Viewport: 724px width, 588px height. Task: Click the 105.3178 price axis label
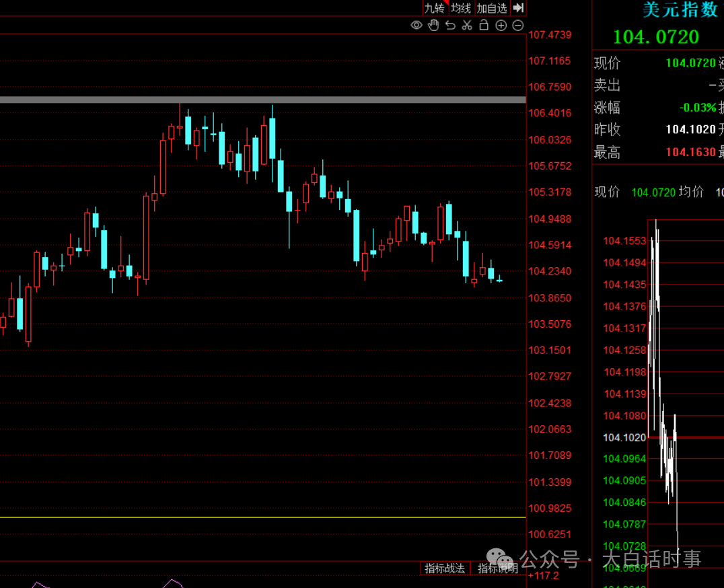550,192
